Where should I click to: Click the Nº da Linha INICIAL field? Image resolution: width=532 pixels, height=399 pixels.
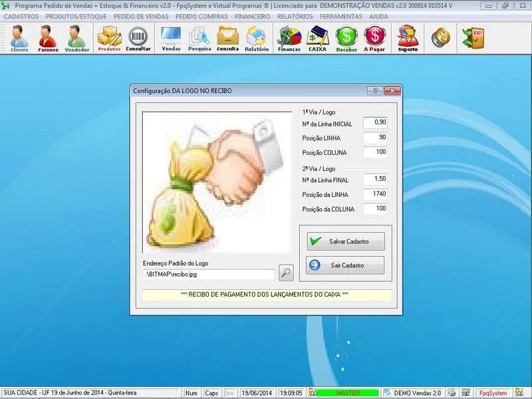[x=376, y=123]
